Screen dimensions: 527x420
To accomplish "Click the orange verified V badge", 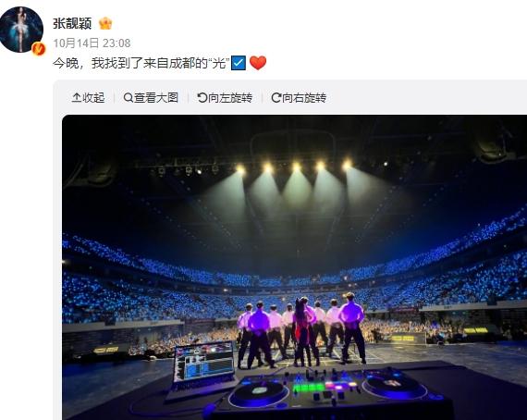I will pos(38,49).
